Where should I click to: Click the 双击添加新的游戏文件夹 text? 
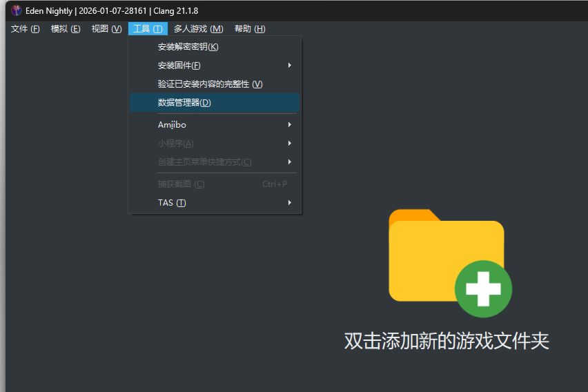click(447, 341)
